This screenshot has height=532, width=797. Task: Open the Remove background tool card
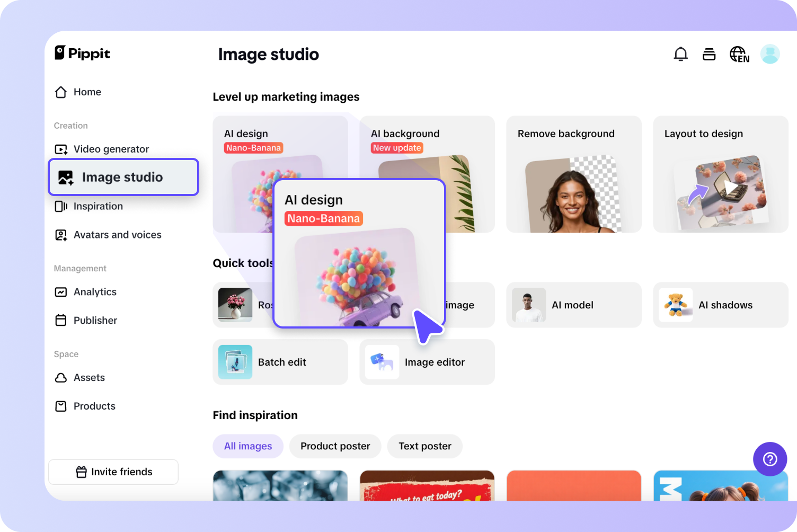573,174
